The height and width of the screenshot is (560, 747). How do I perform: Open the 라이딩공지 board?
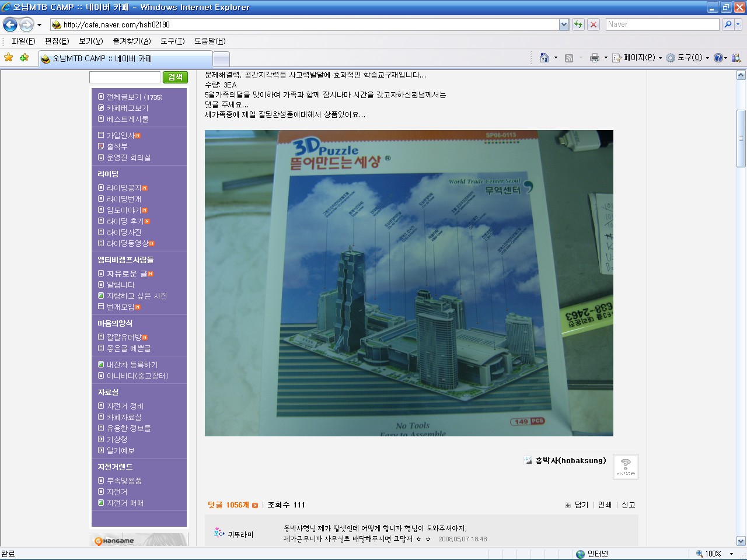click(123, 188)
